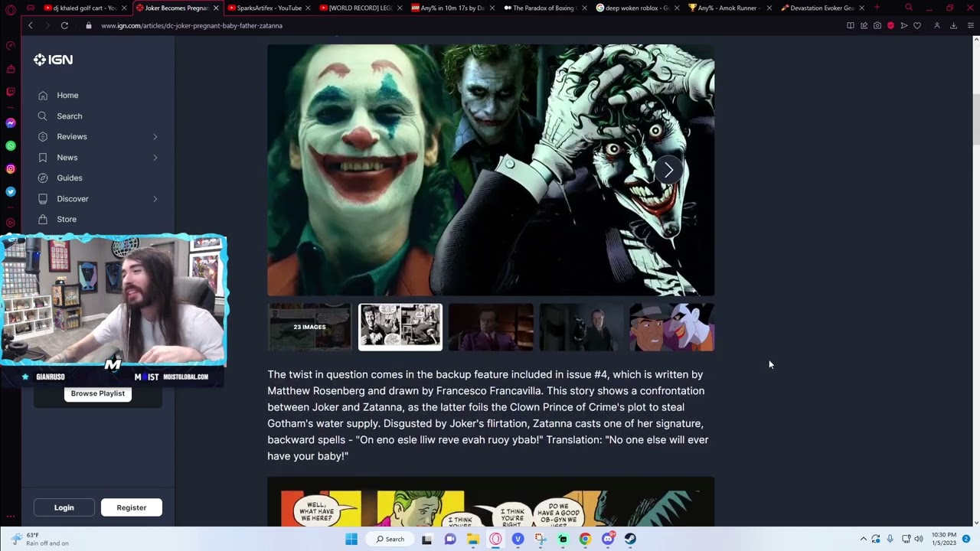Open the Home page in the IGN sidebar
980x551 pixels.
67,96
